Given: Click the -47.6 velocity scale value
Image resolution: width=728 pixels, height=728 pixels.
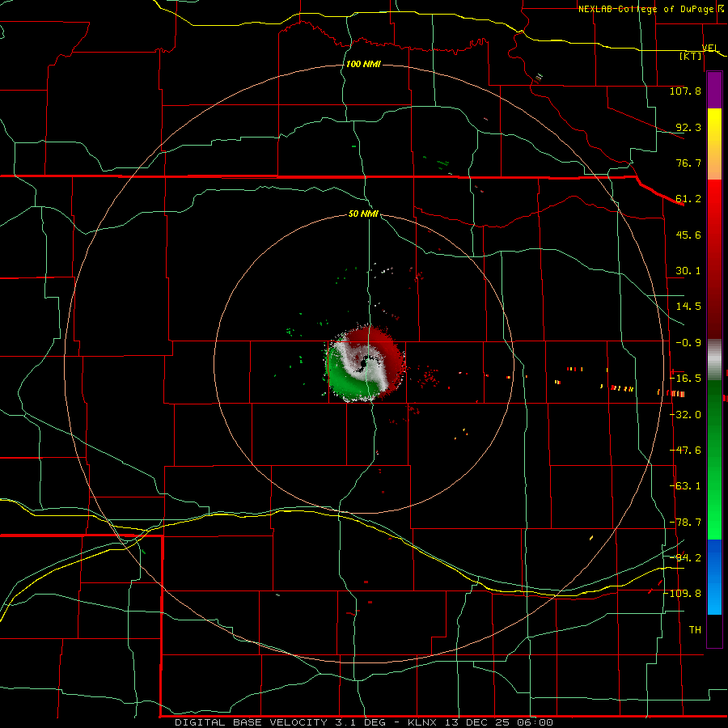Looking at the screenshot, I should (x=686, y=451).
